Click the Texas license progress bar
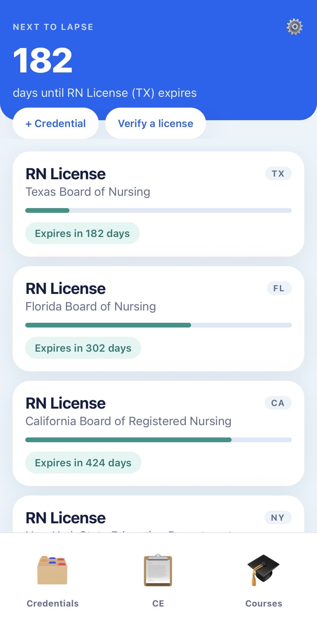Screen dimensions: 317x644 click(158, 210)
